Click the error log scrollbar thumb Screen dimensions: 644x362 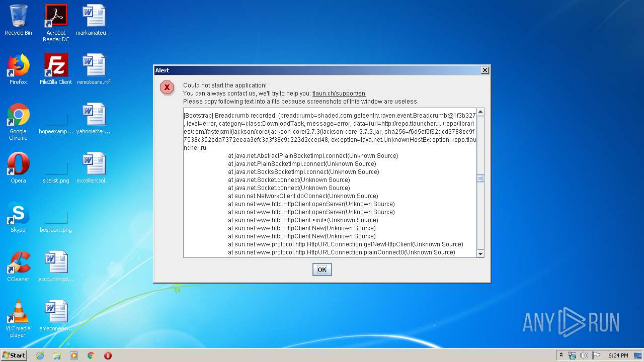pos(480,178)
